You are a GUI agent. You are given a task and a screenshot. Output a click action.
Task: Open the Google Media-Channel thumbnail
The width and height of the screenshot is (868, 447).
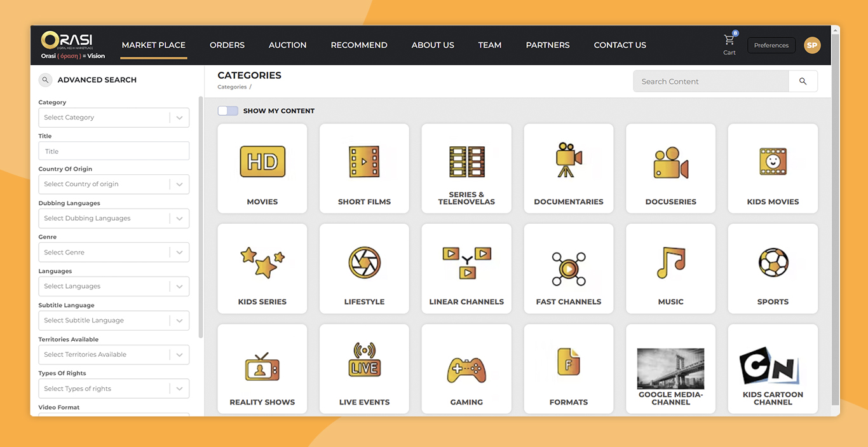(x=670, y=368)
